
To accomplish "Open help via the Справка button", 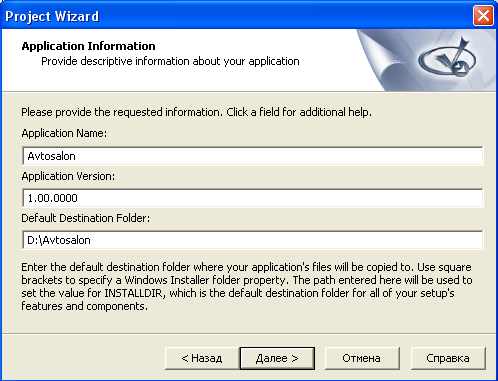I will point(448,358).
